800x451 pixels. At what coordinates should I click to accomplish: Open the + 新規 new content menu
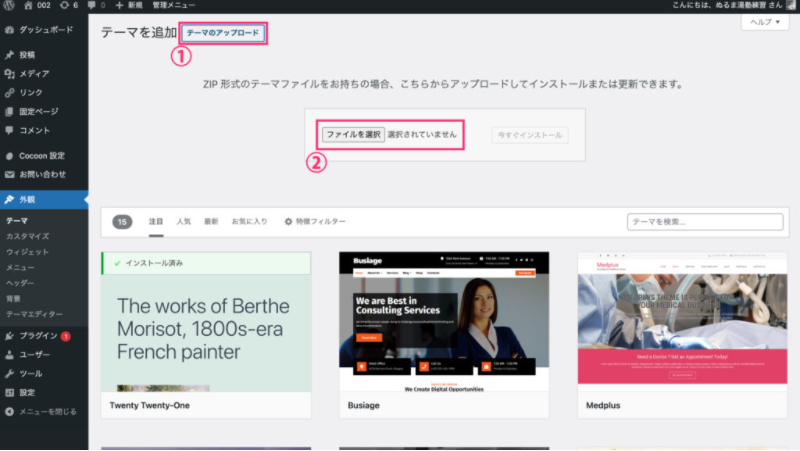pyautogui.click(x=128, y=6)
